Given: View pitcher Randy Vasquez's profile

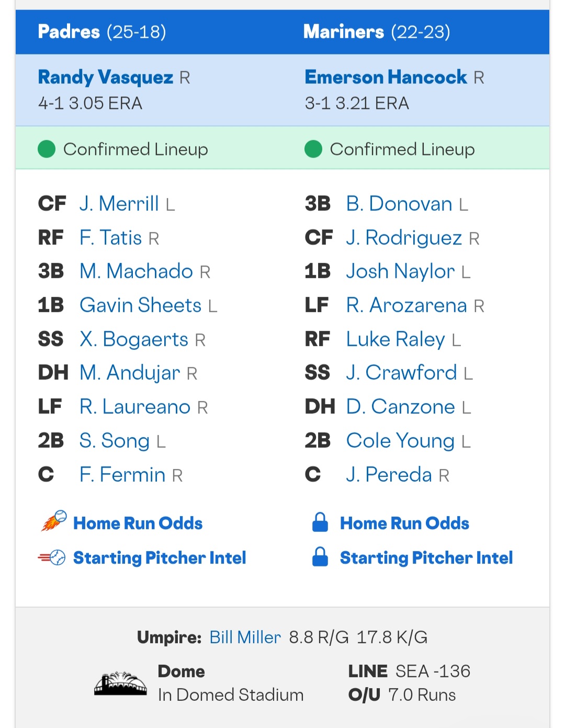Looking at the screenshot, I should tap(106, 77).
